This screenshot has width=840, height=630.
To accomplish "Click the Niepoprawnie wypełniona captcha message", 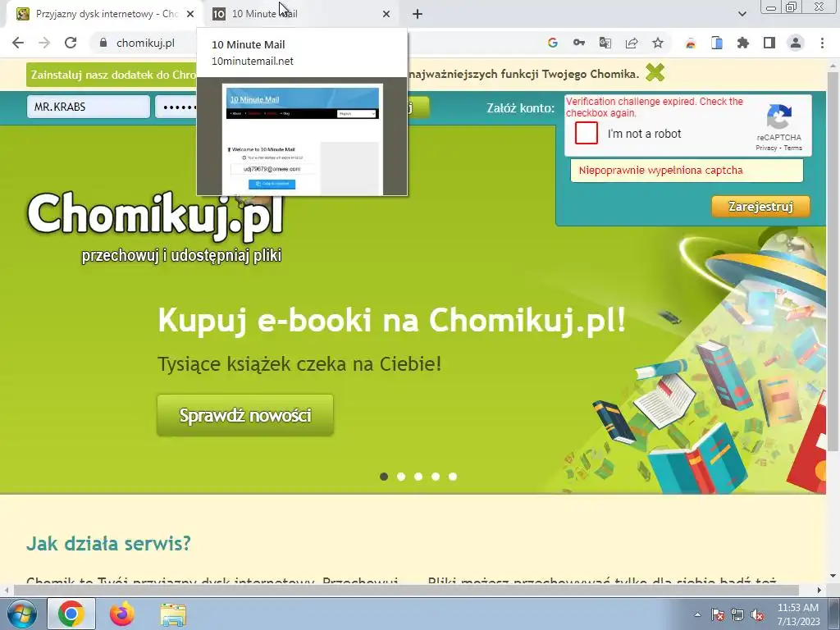I will click(x=687, y=171).
